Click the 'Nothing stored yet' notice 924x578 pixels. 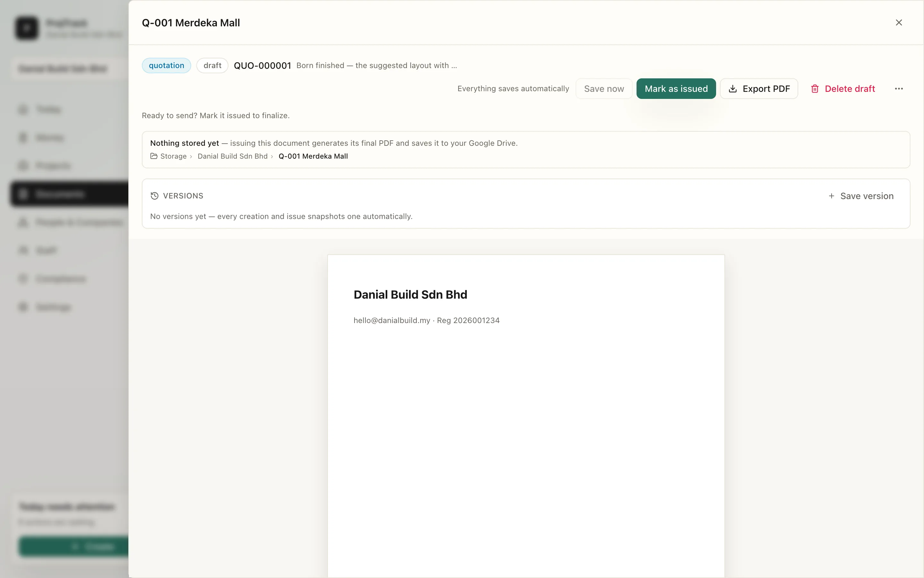click(334, 143)
